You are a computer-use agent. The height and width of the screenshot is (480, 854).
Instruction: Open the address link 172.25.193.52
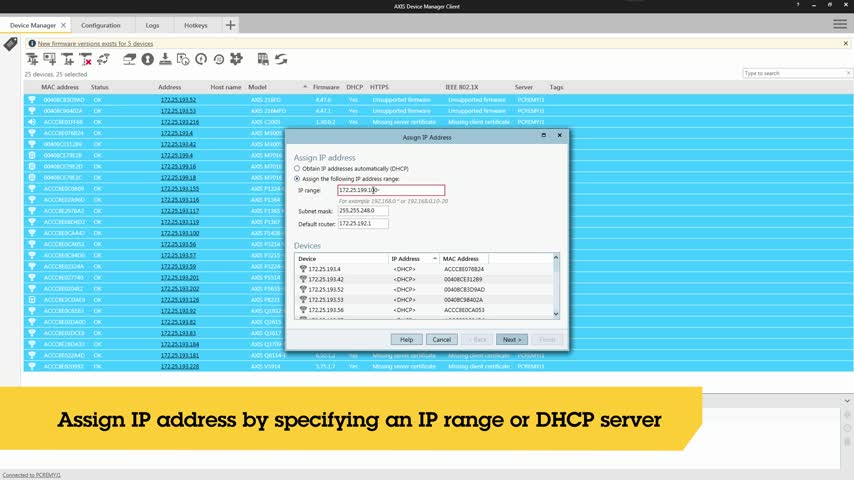pyautogui.click(x=178, y=100)
